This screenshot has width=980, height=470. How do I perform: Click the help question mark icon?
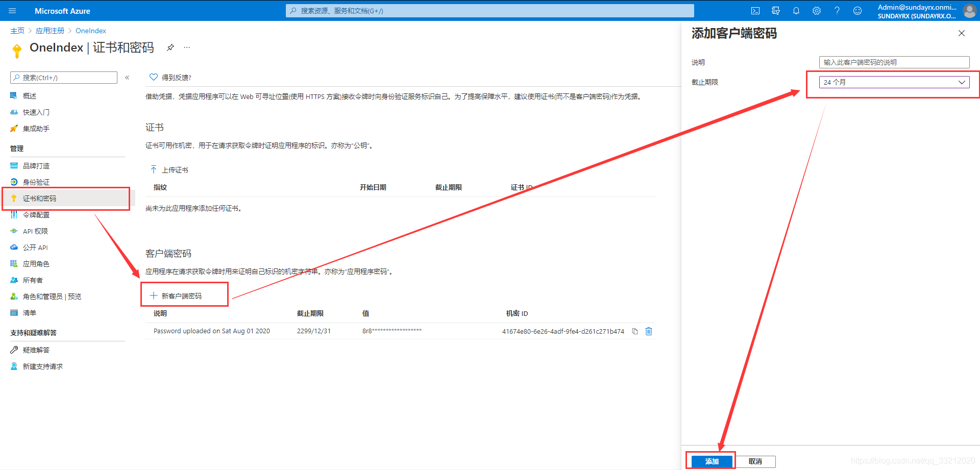837,11
